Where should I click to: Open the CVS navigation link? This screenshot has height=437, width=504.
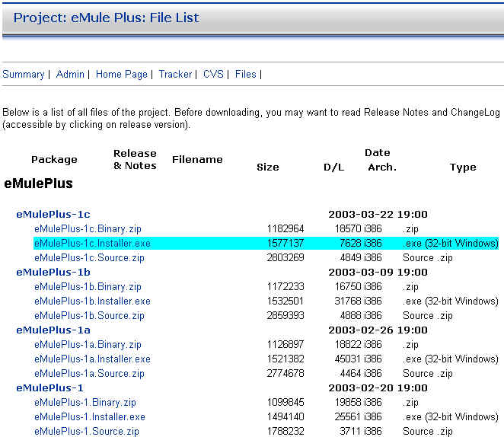click(x=214, y=74)
